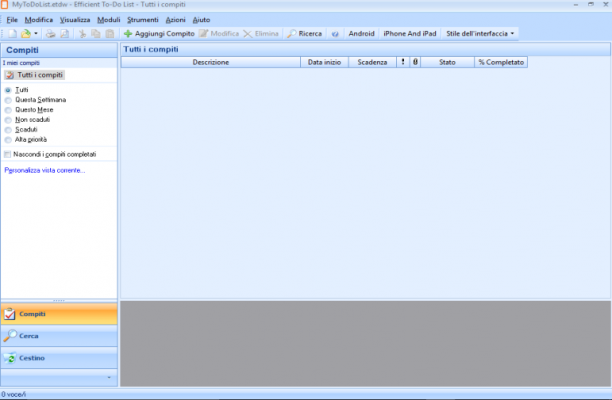612x400 pixels.
Task: Click the 0 voce/i status text
Action: coord(13,395)
